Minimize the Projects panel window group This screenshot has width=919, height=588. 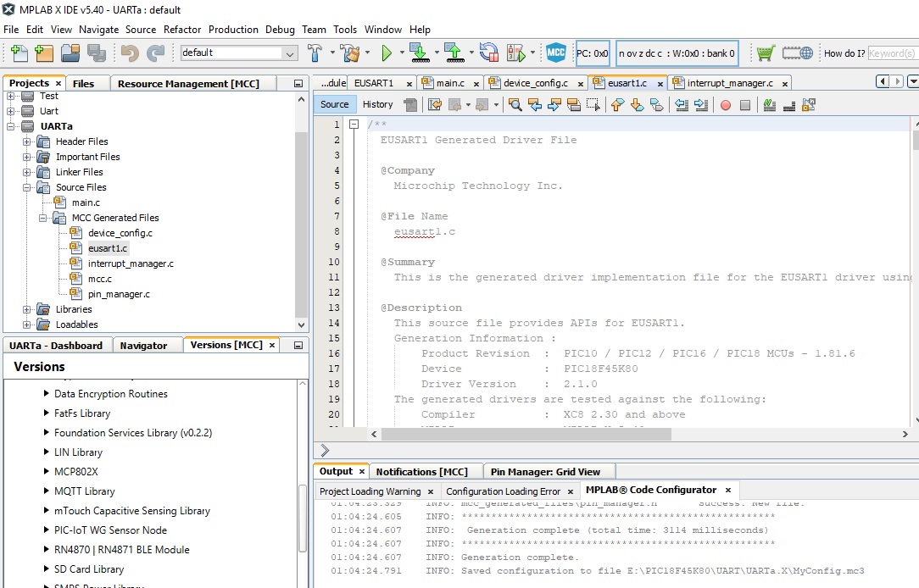point(298,84)
